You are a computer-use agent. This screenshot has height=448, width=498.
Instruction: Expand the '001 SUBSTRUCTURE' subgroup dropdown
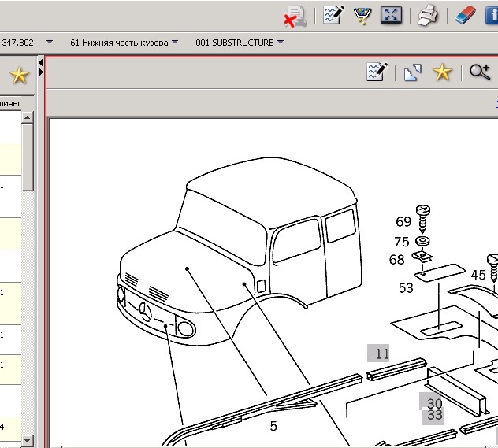click(x=281, y=43)
